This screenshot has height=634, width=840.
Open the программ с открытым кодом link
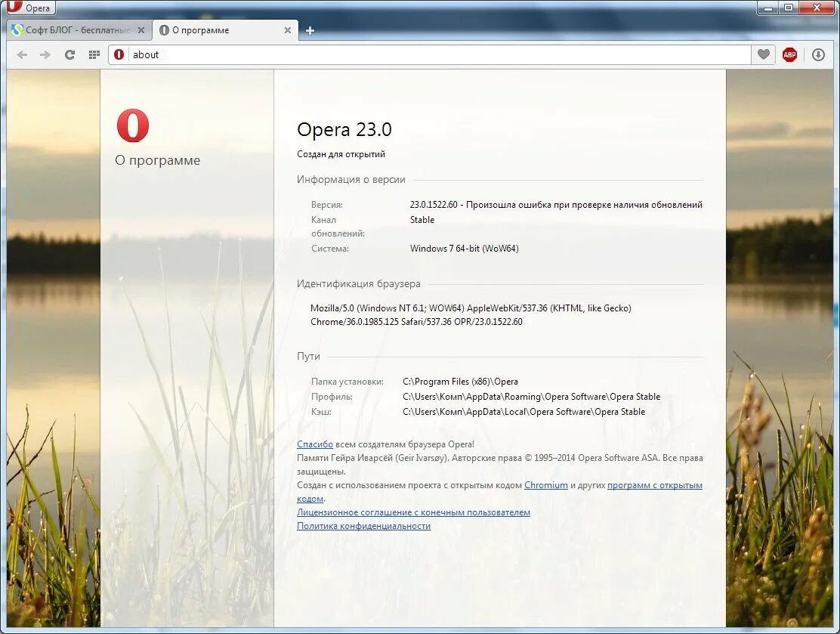pyautogui.click(x=655, y=485)
